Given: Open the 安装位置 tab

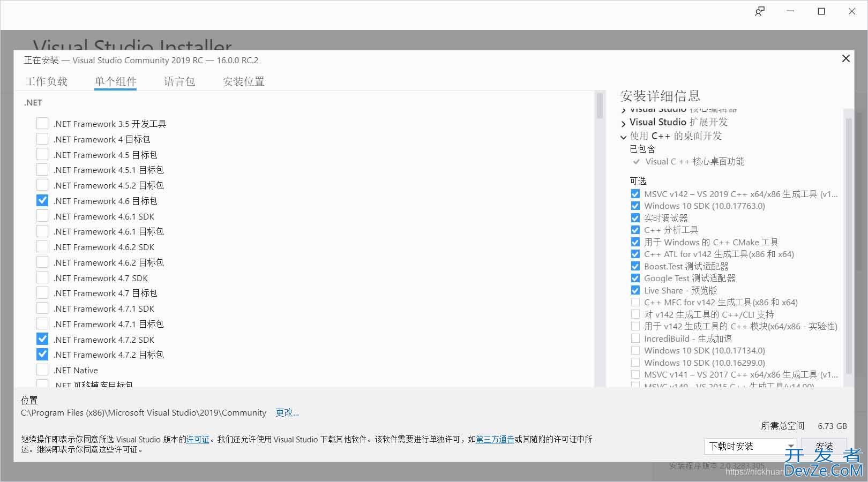Looking at the screenshot, I should tap(244, 81).
